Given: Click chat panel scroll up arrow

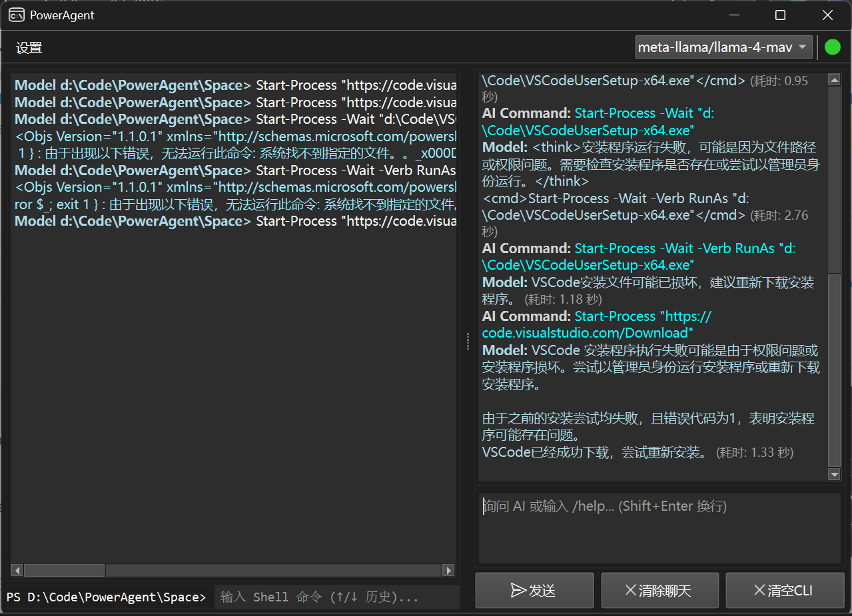Looking at the screenshot, I should pyautogui.click(x=834, y=80).
